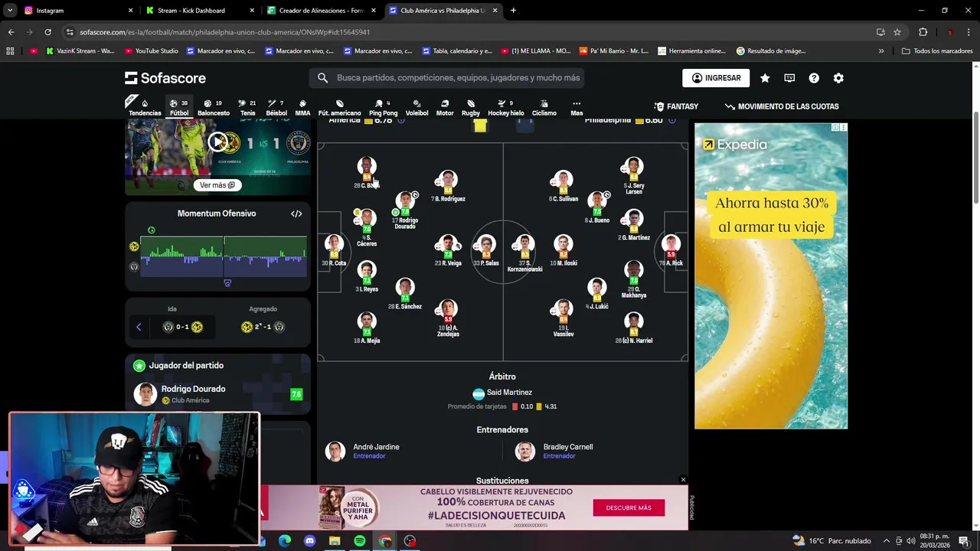Close the bottom banner advertisement

[x=683, y=480]
